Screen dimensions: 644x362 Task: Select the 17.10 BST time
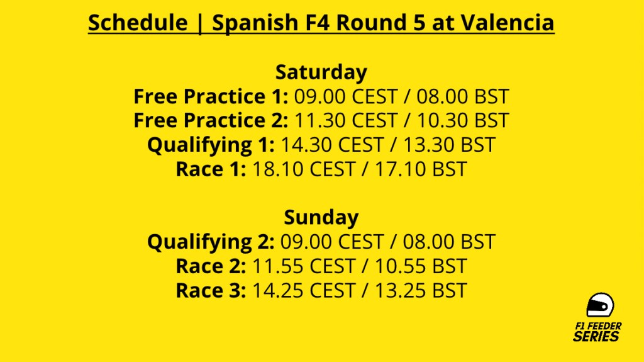pos(421,169)
